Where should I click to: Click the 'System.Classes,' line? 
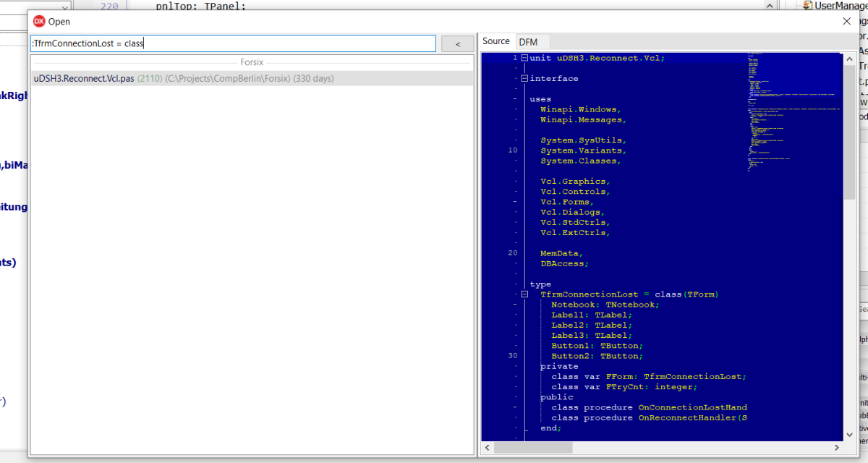581,161
